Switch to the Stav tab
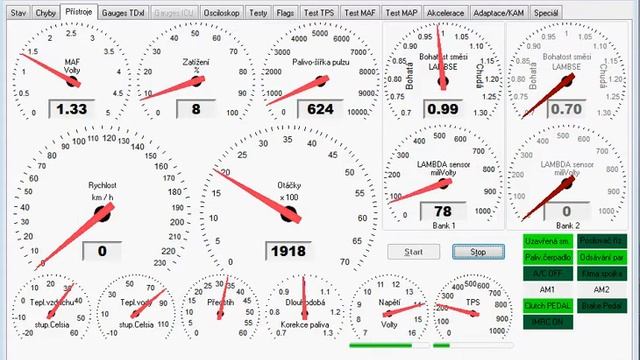The image size is (640, 360). pyautogui.click(x=18, y=13)
